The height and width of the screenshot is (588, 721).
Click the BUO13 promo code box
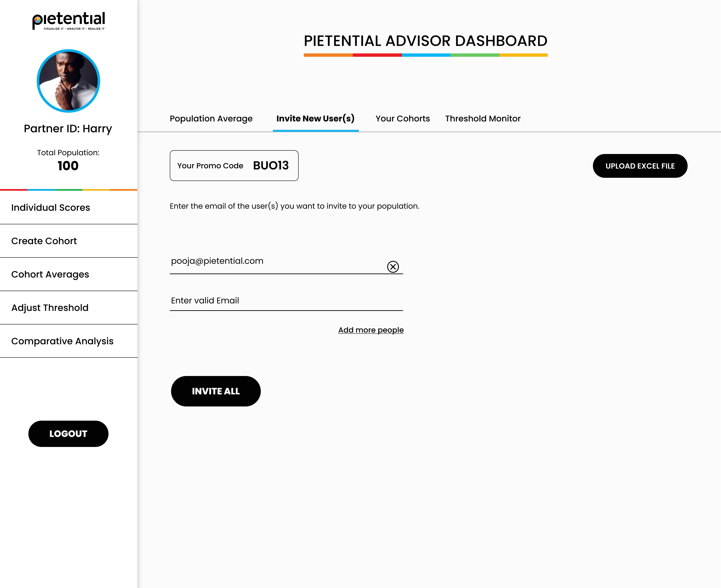pyautogui.click(x=234, y=166)
